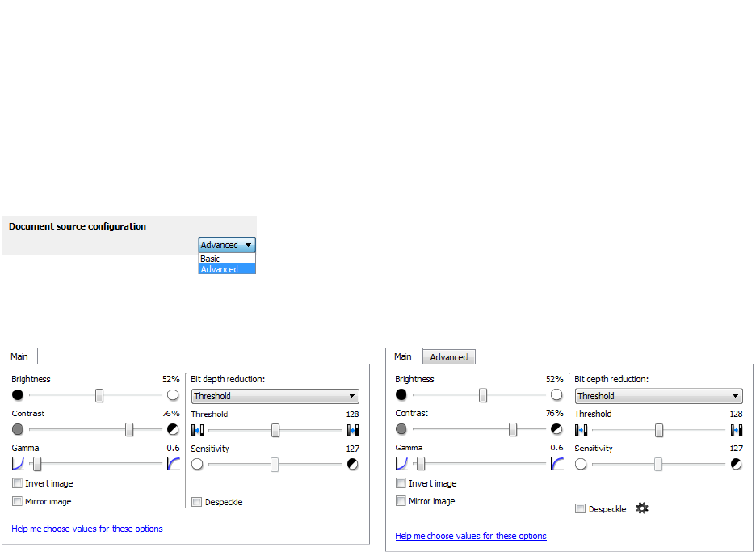Open help link for options in right panel
The image size is (756, 552).
coord(471,536)
